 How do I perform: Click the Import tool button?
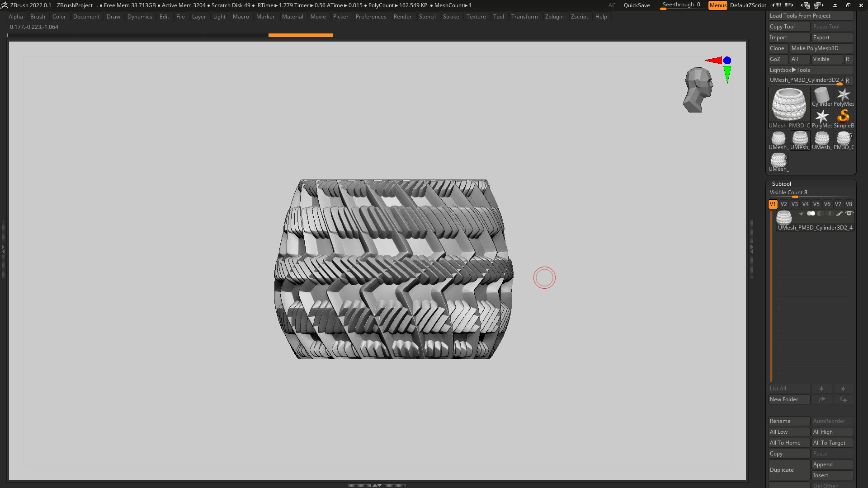[789, 38]
